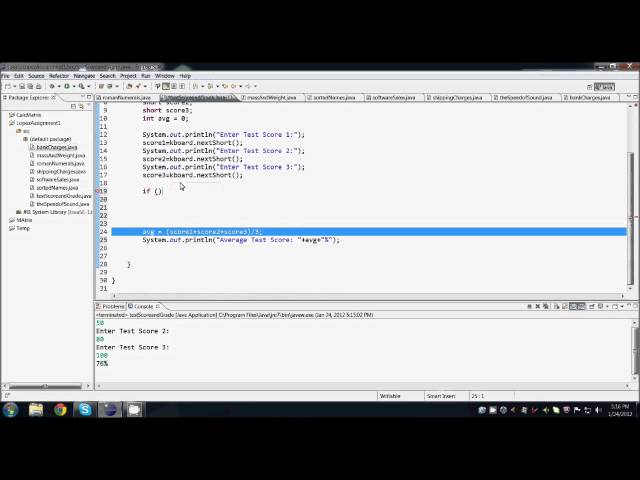The width and height of the screenshot is (640, 480).
Task: Click the Java perspective button
Action: [x=604, y=87]
